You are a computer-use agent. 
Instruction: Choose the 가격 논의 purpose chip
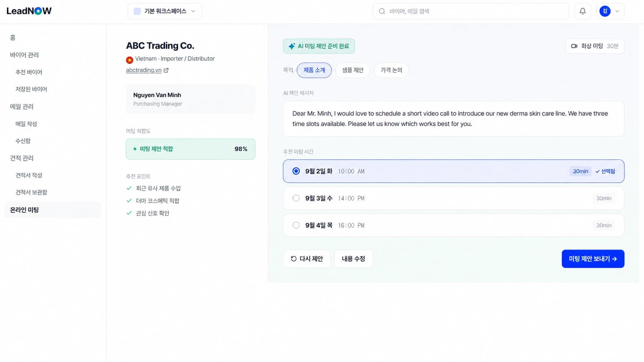(x=391, y=70)
